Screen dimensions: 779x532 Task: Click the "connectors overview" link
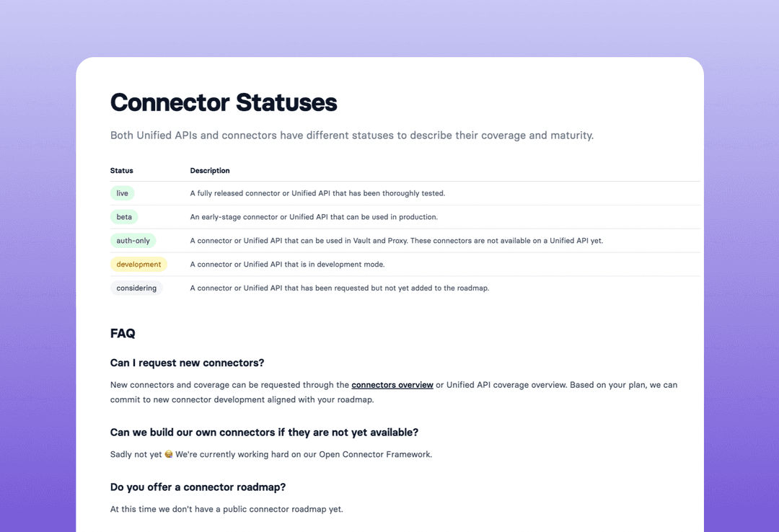click(392, 385)
